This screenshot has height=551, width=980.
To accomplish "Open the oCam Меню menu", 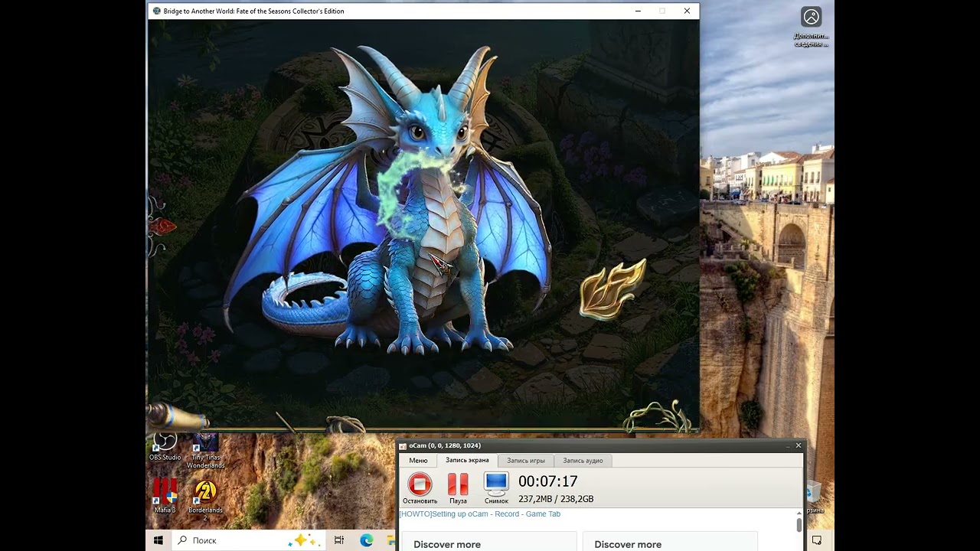I will pos(418,461).
